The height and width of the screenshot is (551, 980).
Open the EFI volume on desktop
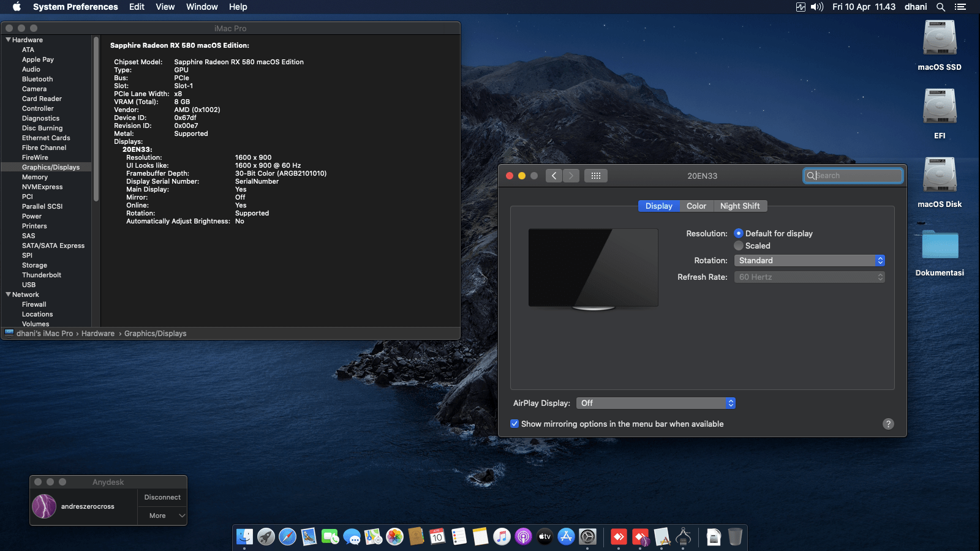940,107
